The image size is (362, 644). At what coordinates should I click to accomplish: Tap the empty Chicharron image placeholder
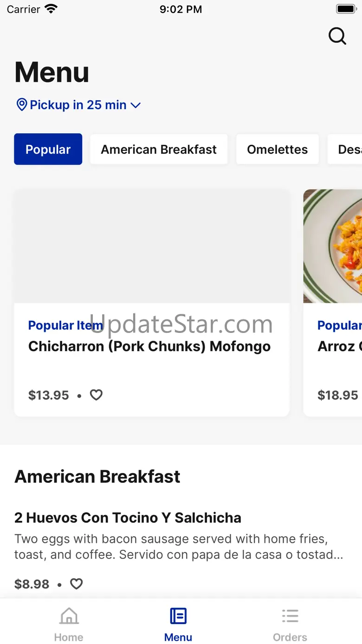[152, 246]
